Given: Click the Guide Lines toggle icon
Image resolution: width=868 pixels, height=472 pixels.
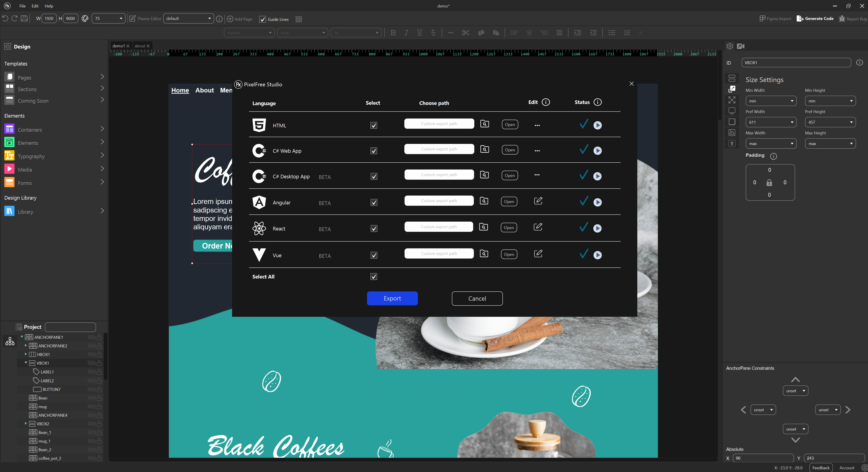Looking at the screenshot, I should point(262,19).
